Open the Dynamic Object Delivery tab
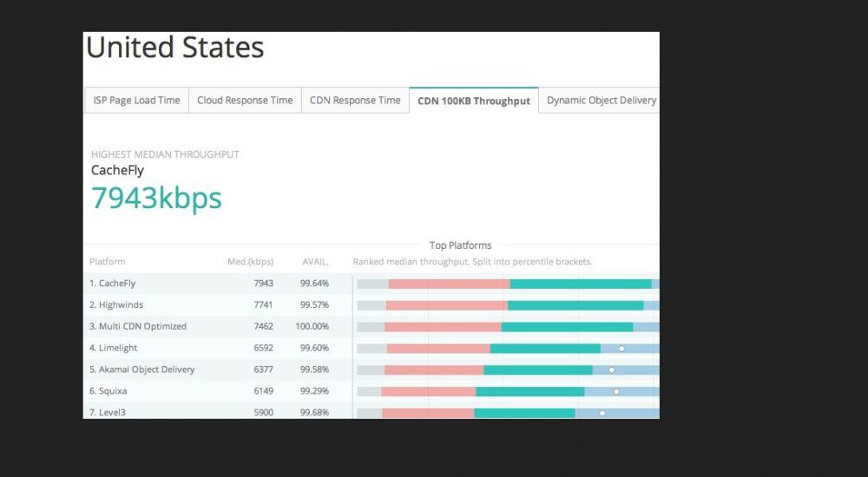The width and height of the screenshot is (868, 477). [601, 101]
